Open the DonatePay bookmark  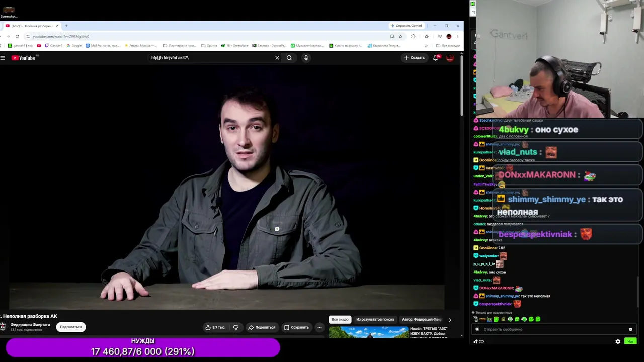(x=269, y=46)
